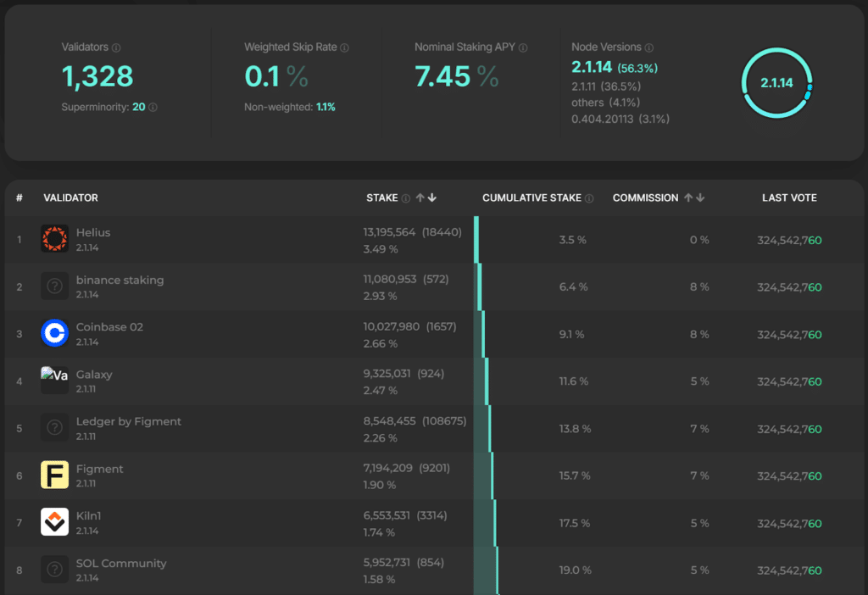Click the 2.1.14 (56.3%) top version entry

(x=615, y=68)
